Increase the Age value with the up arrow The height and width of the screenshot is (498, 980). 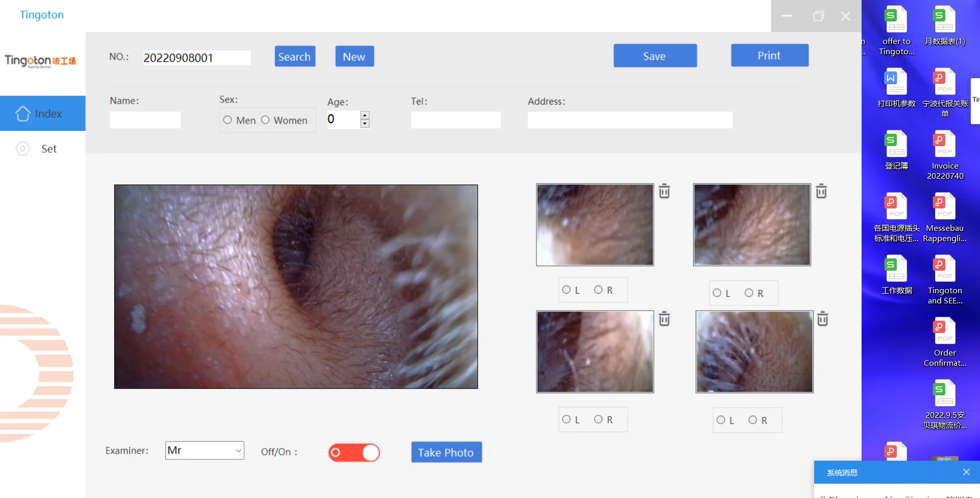(364, 115)
